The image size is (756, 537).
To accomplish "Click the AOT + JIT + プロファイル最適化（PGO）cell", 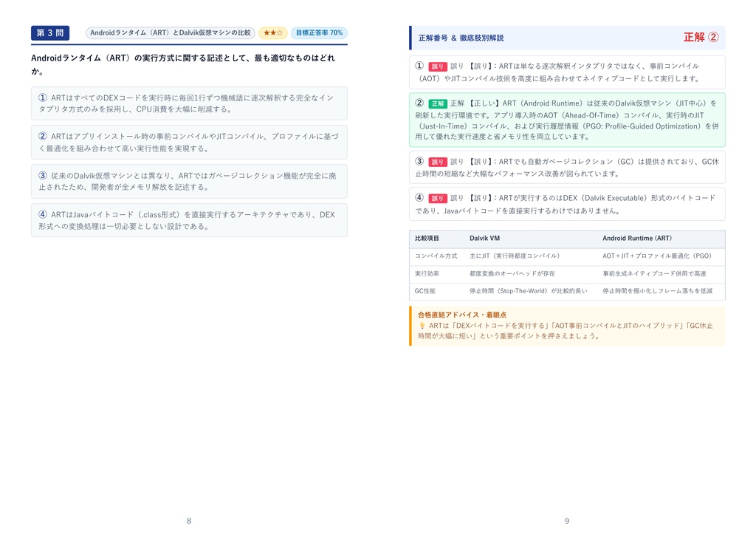I will pos(656,256).
